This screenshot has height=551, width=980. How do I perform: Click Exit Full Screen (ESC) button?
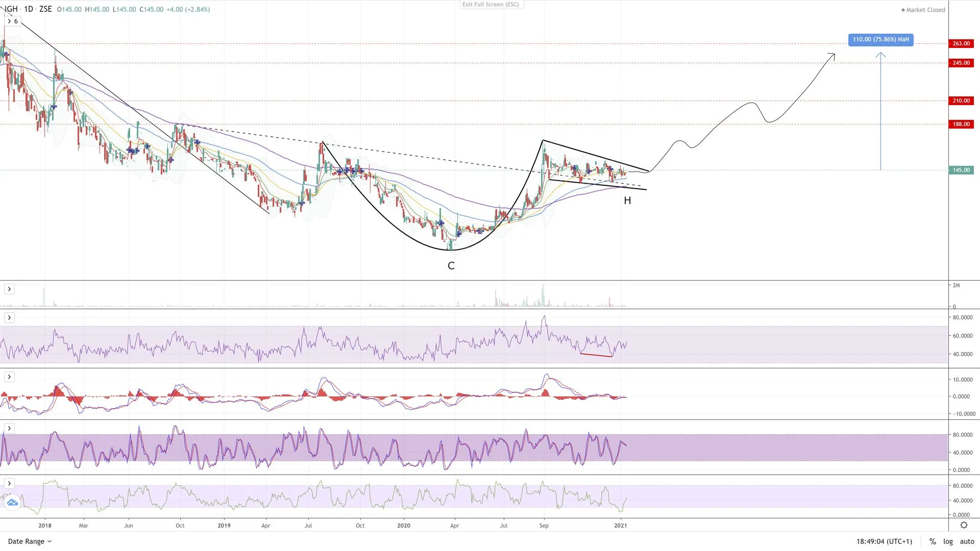tap(490, 5)
